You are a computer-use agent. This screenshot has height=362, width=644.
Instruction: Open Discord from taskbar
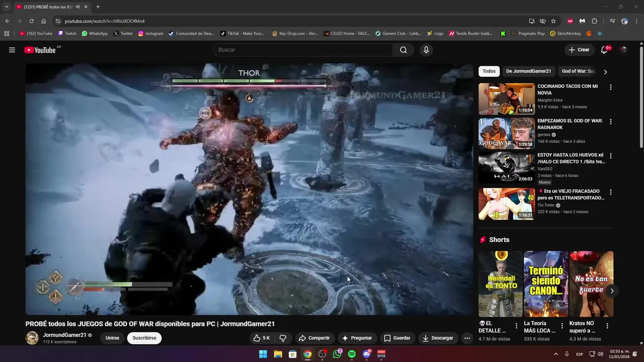tap(367, 354)
